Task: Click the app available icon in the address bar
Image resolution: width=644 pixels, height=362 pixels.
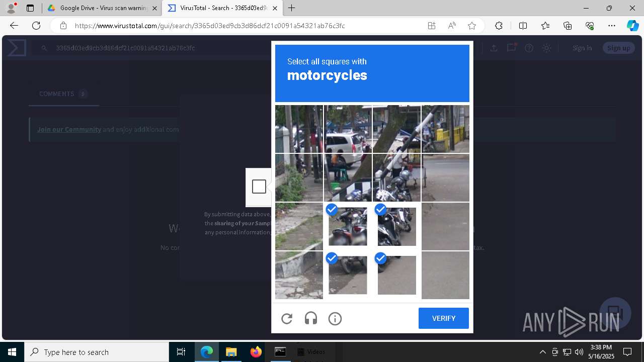Action: coord(432,26)
